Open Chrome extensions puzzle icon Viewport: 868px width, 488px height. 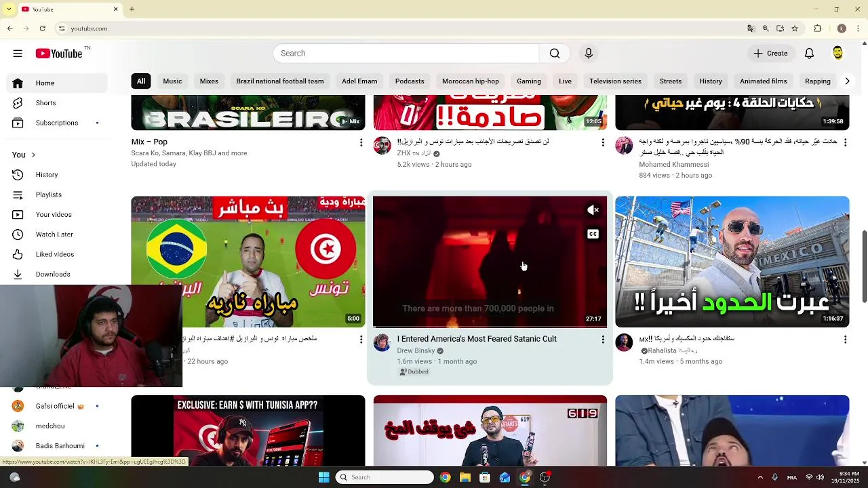(x=818, y=28)
